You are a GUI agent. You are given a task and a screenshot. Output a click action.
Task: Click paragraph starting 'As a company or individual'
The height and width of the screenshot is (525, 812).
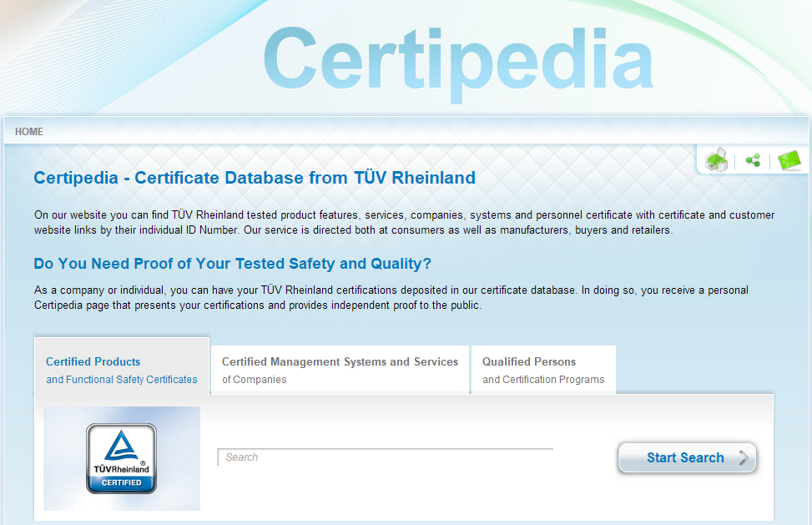pos(391,297)
